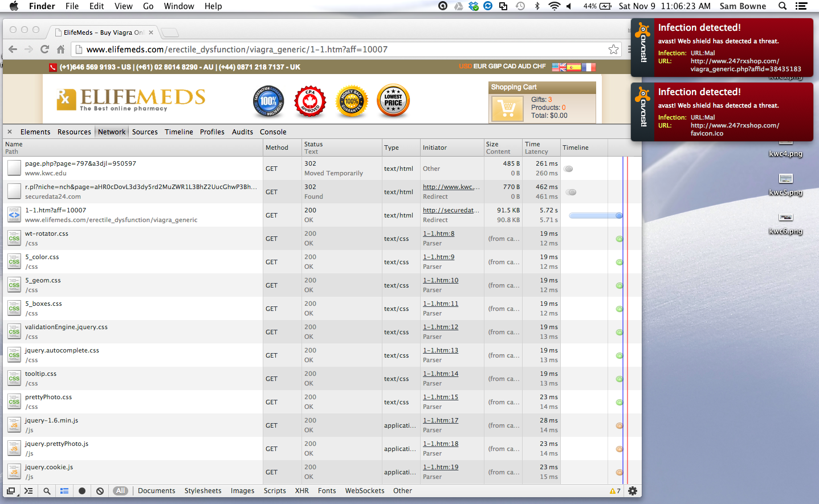Click the address bar URL field
Screen dimensions: 819x504
click(x=345, y=50)
